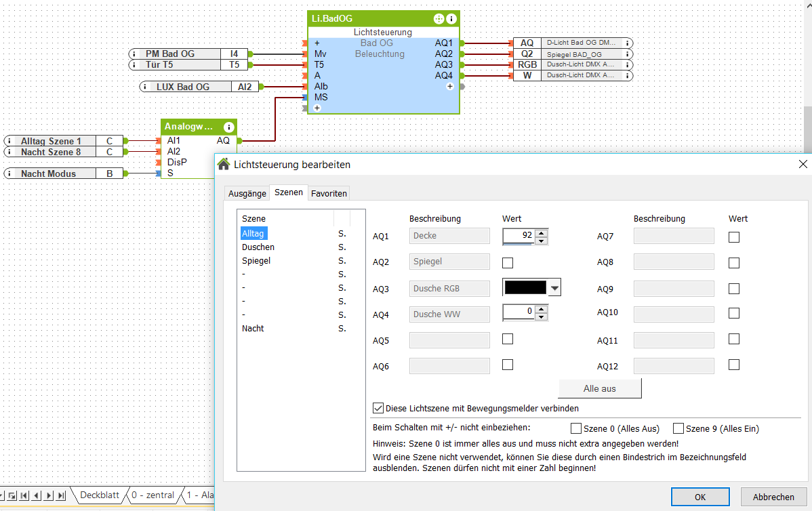Click the Abbrechen button
The image size is (812, 511).
(773, 497)
